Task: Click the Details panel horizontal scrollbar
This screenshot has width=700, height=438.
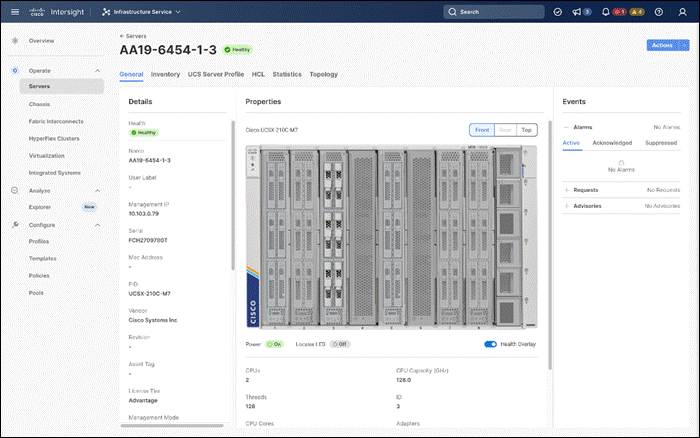Action: [172, 426]
